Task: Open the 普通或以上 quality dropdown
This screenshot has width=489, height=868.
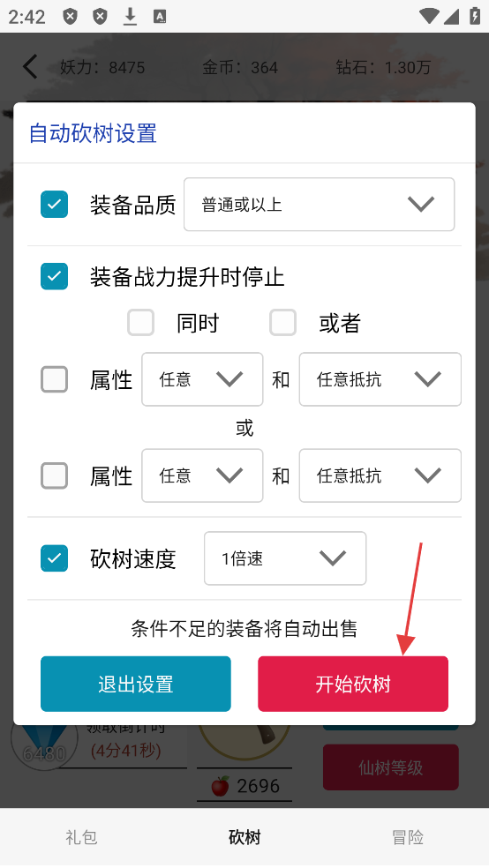Action: coord(319,205)
